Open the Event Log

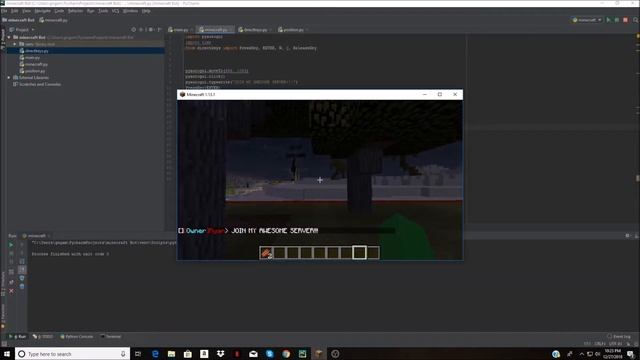(x=619, y=337)
